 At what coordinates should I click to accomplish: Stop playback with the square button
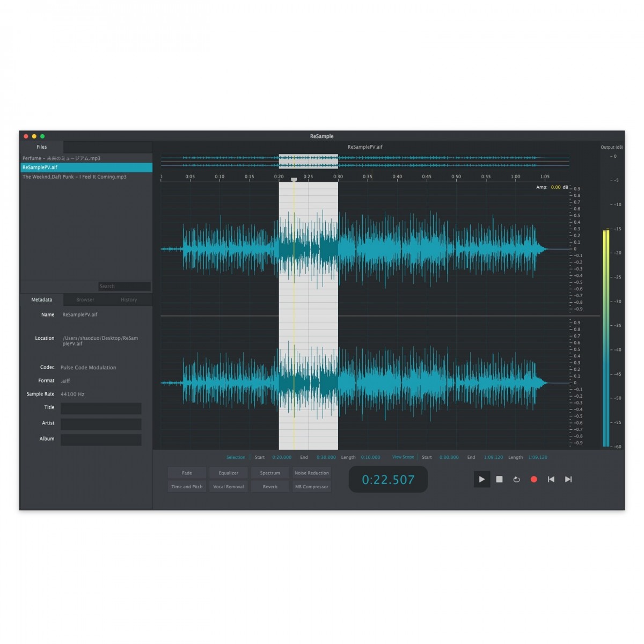tap(499, 479)
